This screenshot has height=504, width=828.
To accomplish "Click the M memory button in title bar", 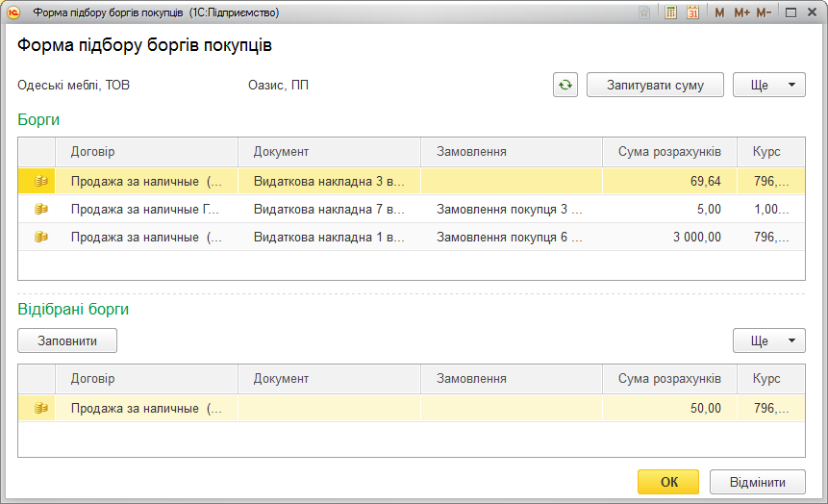I will (x=719, y=13).
